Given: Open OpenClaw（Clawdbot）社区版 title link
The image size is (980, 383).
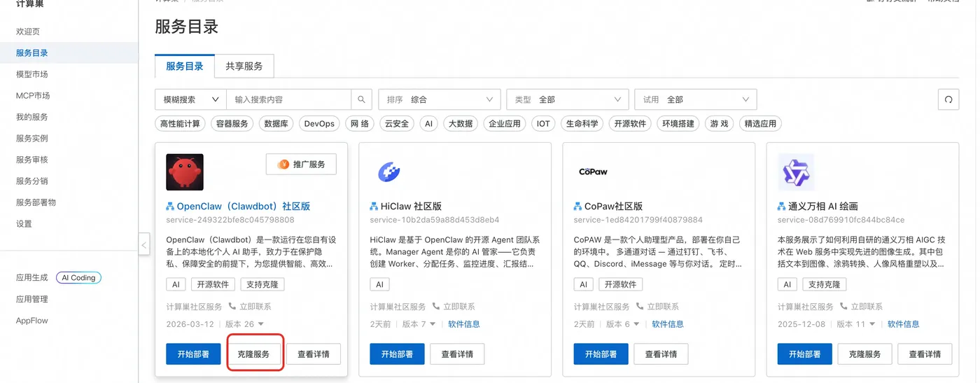Looking at the screenshot, I should [244, 207].
